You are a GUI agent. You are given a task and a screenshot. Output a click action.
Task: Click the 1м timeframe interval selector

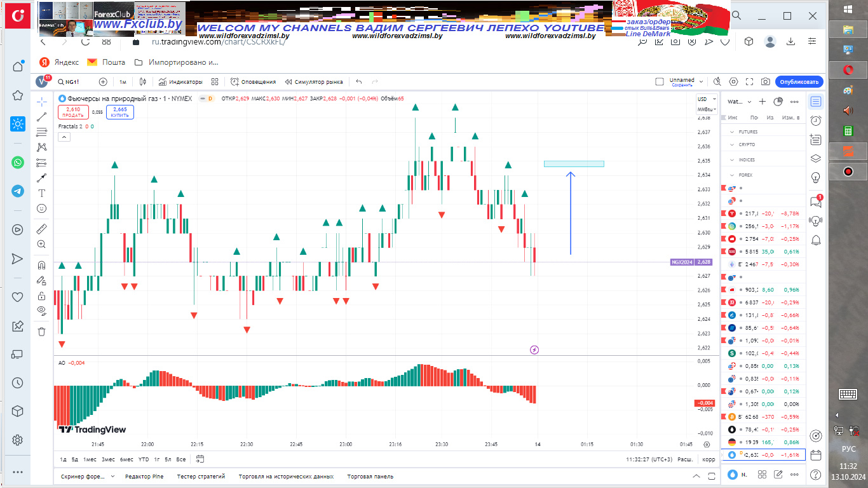click(123, 82)
